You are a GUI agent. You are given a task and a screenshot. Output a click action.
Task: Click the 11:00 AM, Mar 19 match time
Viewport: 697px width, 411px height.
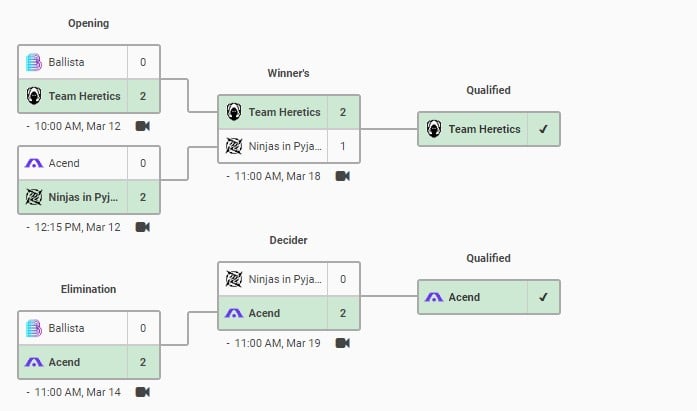pyautogui.click(x=278, y=343)
